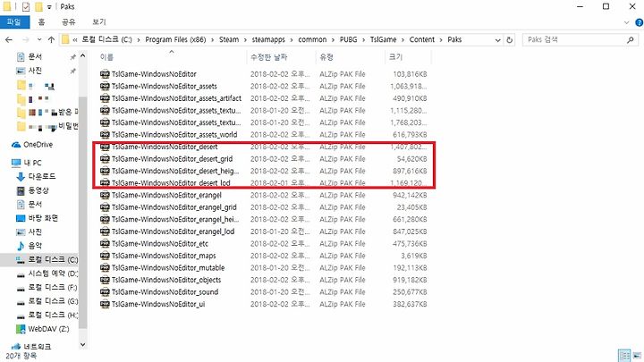Open the 공유 ribbon tab

(68, 22)
